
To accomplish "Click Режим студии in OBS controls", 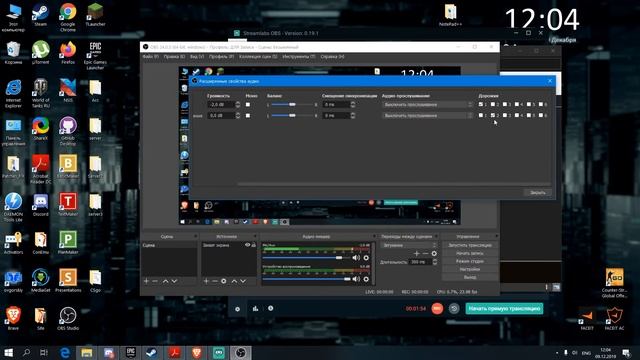I will pos(470,261).
